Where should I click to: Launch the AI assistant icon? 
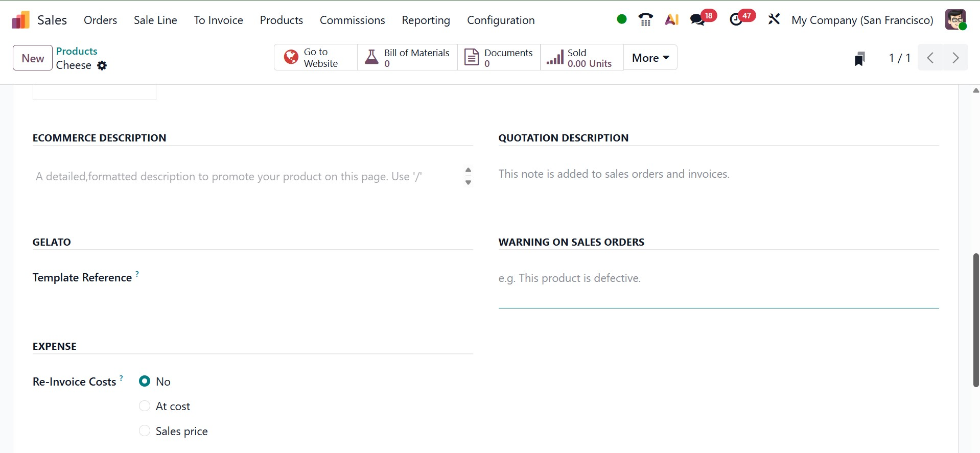pos(671,20)
